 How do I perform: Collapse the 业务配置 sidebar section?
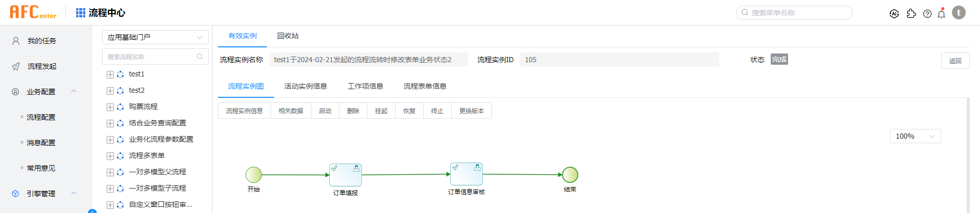point(73,92)
